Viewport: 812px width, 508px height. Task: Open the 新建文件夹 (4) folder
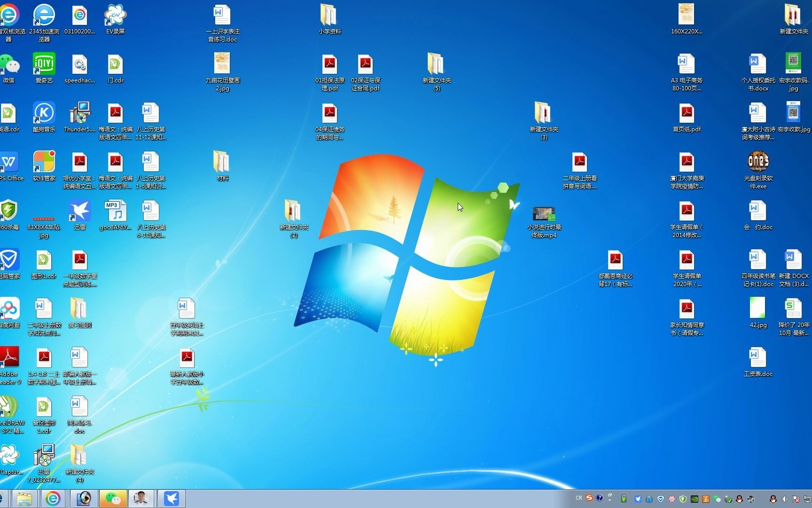(x=79, y=463)
